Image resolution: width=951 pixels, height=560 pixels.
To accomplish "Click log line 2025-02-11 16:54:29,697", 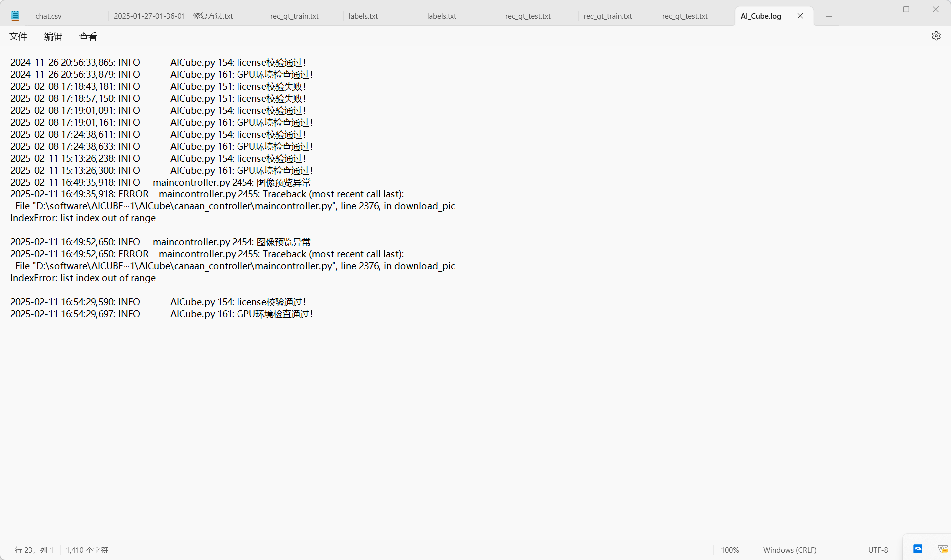I will (162, 314).
